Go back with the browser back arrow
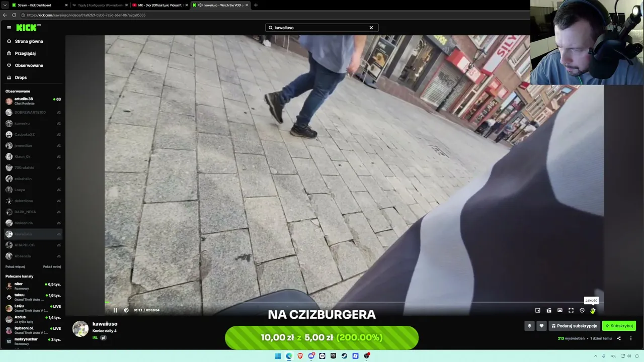 click(5, 15)
